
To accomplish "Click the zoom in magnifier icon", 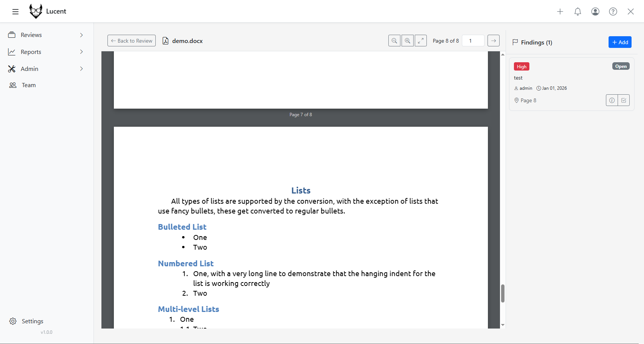I will (x=408, y=41).
